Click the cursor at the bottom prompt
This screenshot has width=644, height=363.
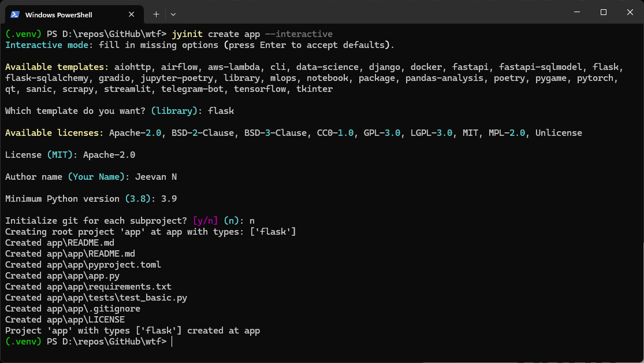click(172, 342)
